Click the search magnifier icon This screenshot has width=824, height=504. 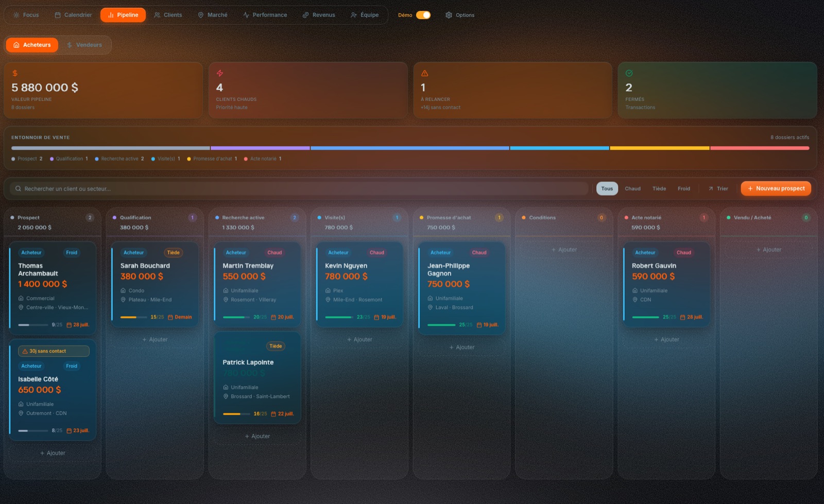pos(18,188)
